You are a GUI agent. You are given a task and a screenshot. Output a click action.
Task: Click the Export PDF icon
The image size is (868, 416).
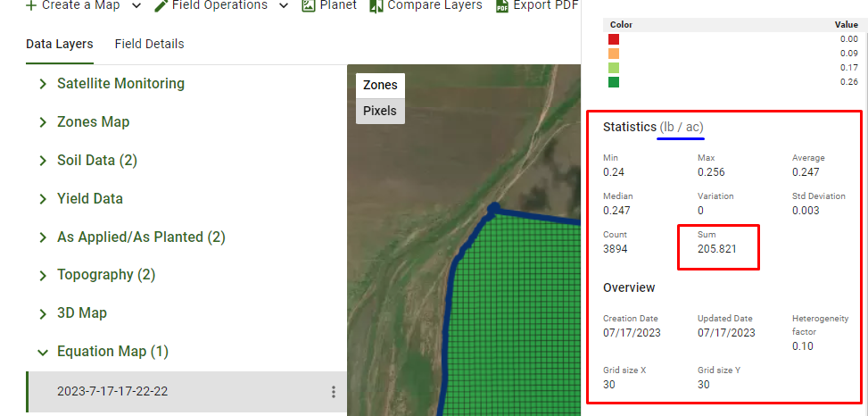click(502, 6)
